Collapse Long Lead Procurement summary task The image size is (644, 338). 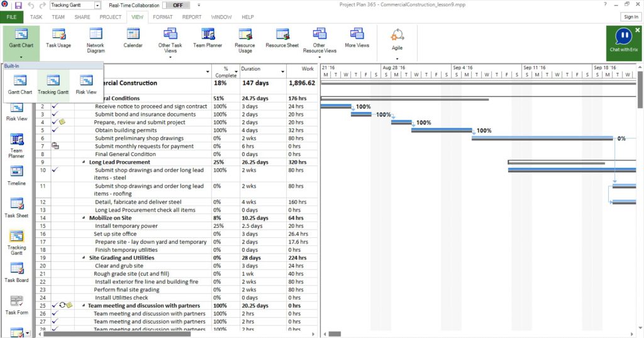[x=84, y=162]
